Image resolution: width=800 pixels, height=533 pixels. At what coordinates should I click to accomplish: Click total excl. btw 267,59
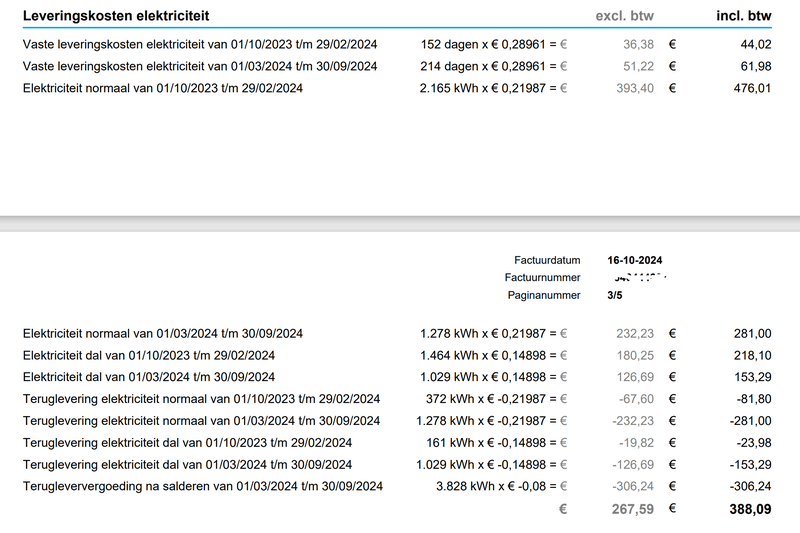tap(633, 509)
